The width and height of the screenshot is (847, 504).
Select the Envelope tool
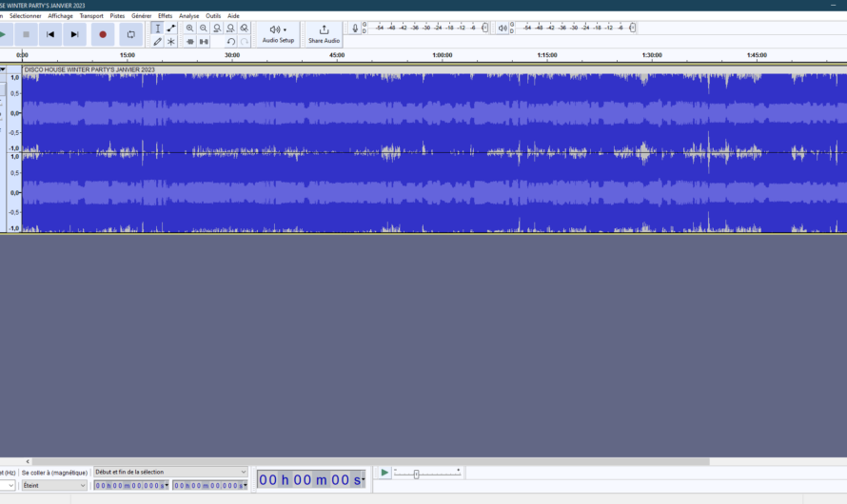[171, 29]
